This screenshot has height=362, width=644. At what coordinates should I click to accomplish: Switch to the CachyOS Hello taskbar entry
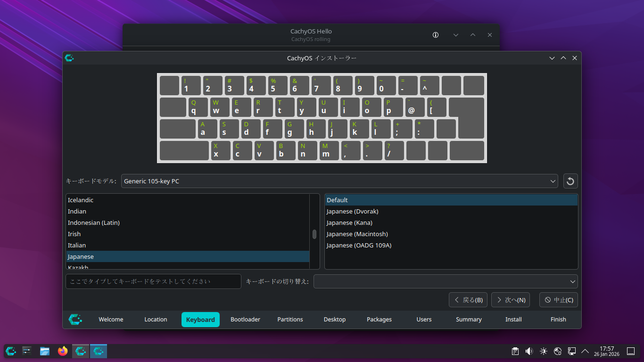(81, 351)
